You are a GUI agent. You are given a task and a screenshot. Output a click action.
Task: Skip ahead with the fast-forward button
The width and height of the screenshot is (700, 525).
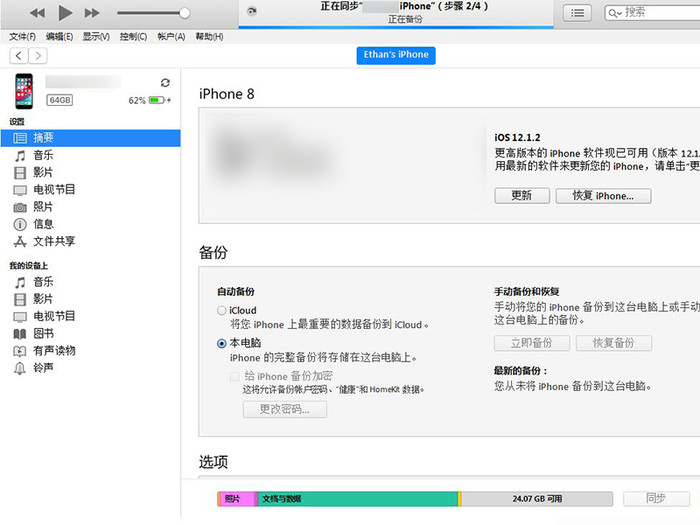[x=92, y=13]
